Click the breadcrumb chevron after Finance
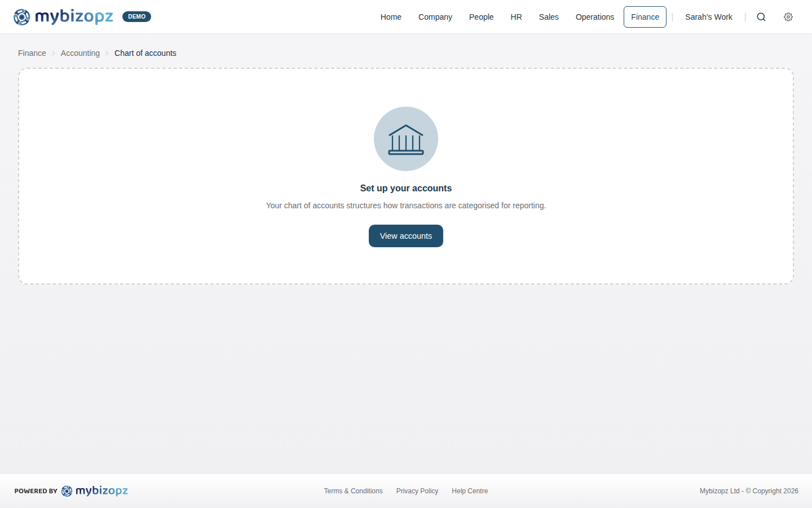The image size is (812, 508). [x=52, y=52]
